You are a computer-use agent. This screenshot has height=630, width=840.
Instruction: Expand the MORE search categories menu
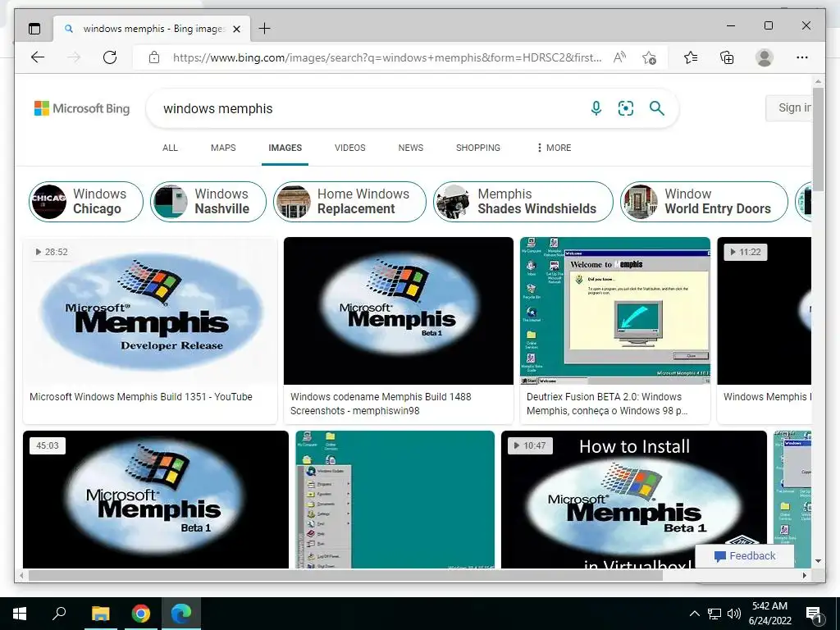pos(554,148)
